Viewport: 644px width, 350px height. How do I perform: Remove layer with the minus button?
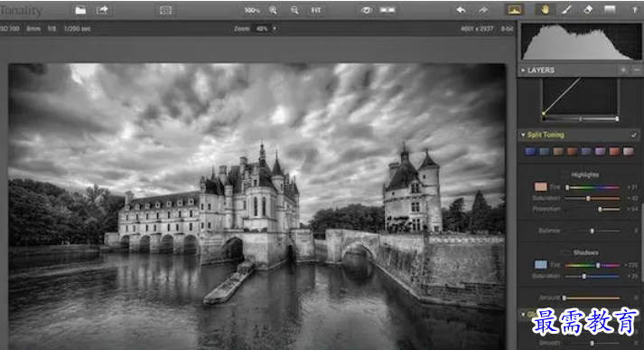click(637, 71)
